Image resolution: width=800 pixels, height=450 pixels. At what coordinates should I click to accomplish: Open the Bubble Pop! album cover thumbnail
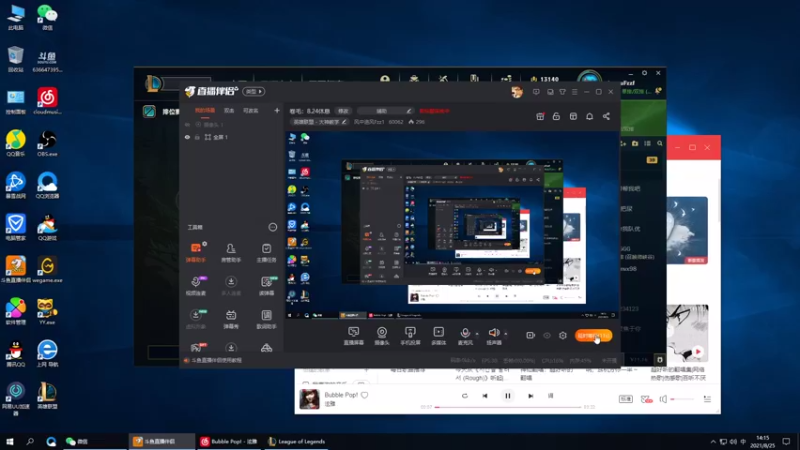[309, 399]
